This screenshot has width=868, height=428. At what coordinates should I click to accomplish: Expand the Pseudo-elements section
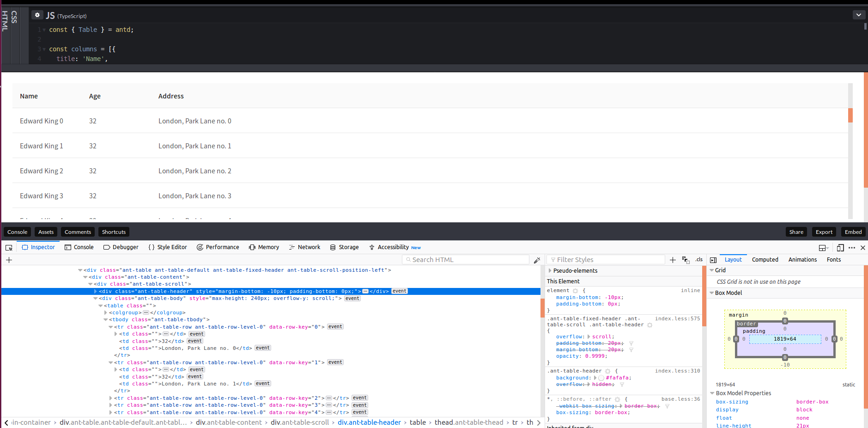click(550, 271)
